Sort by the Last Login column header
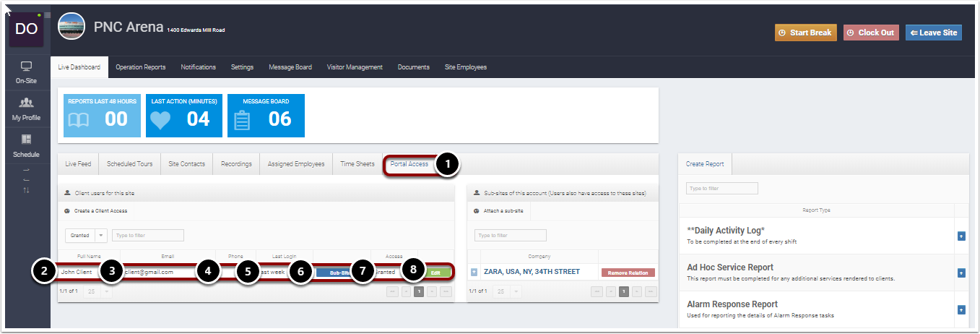Image resolution: width=980 pixels, height=334 pixels. pos(284,255)
